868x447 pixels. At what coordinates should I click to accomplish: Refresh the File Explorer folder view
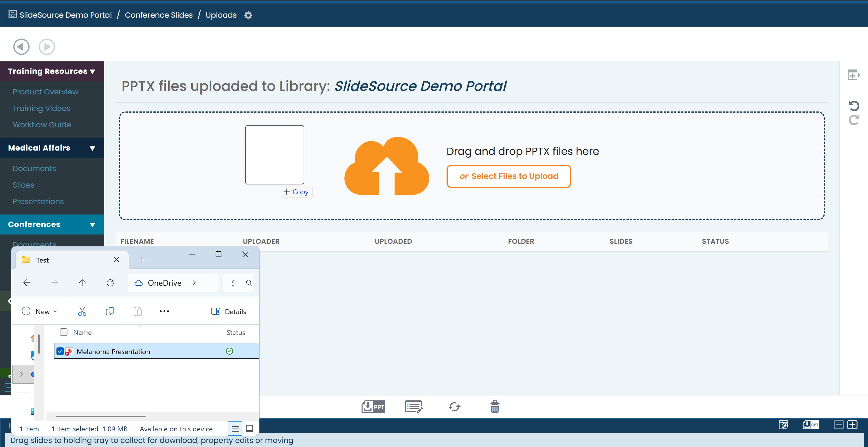coord(110,283)
